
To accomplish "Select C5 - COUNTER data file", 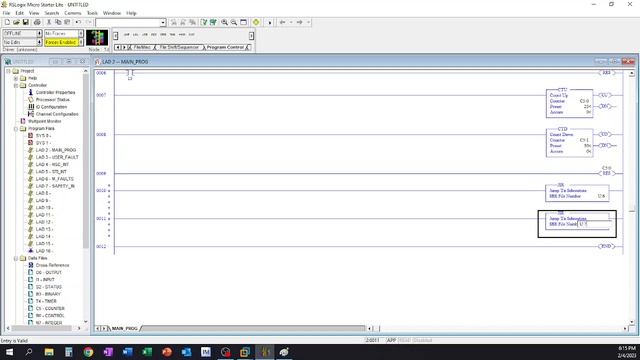I will (x=50, y=309).
